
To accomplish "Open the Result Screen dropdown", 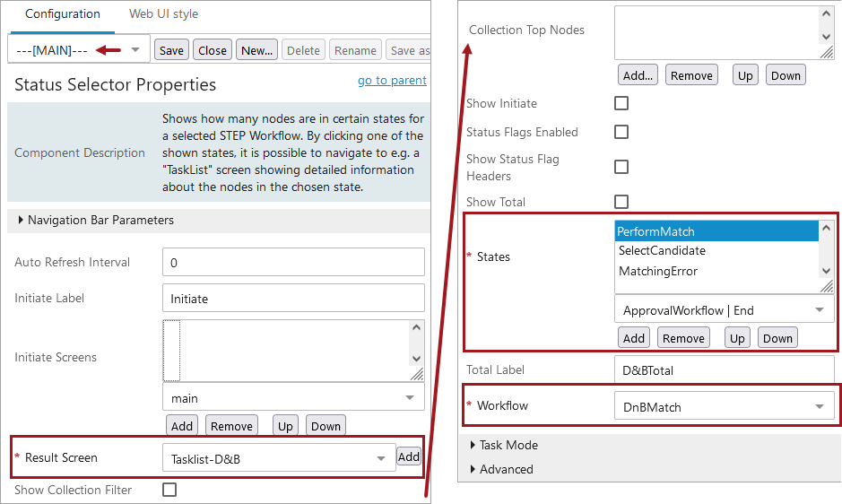I will coord(278,459).
